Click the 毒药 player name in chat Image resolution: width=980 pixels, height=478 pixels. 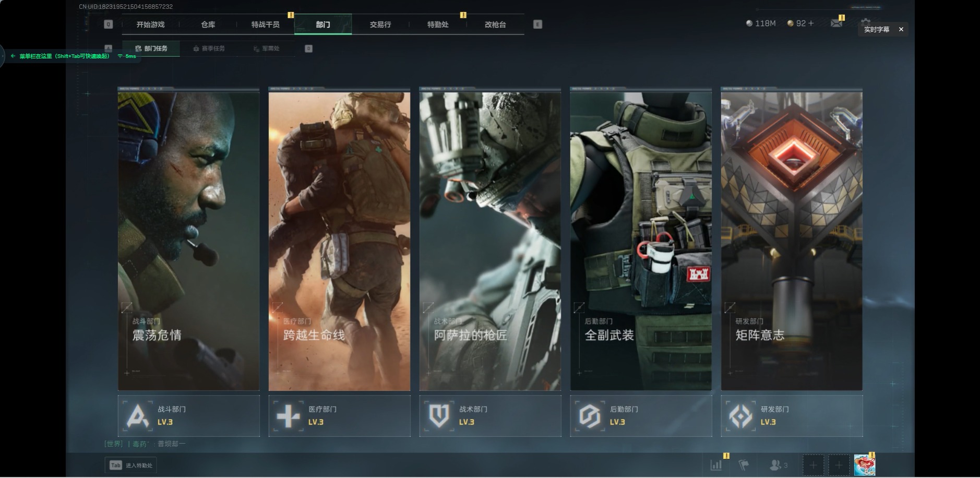click(x=140, y=444)
